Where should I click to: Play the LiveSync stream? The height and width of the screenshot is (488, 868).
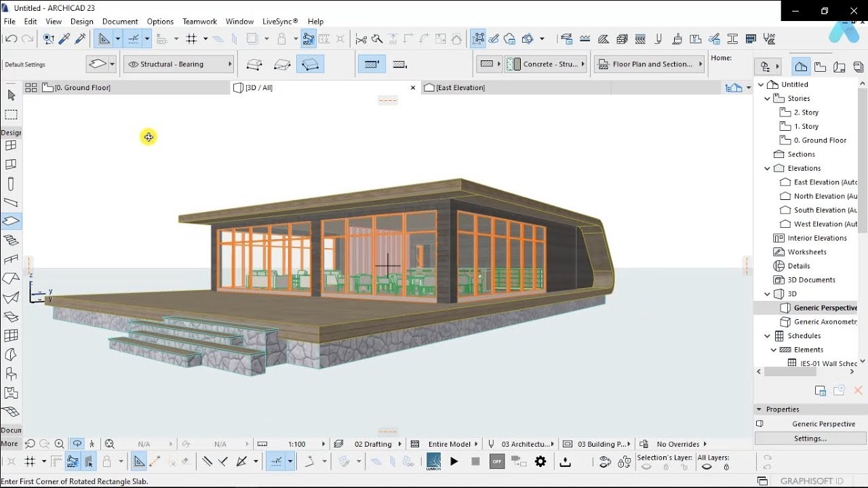pos(454,462)
